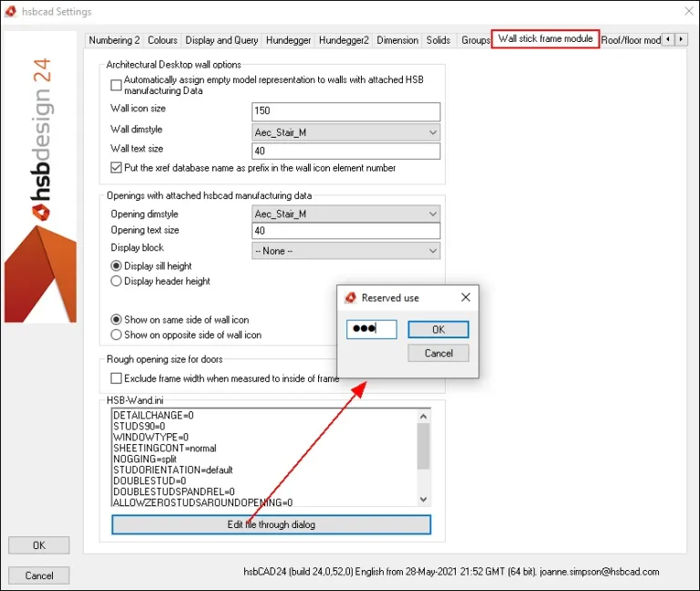Select the Hundegger2 tab
Viewport: 700px width, 591px height.
(344, 40)
